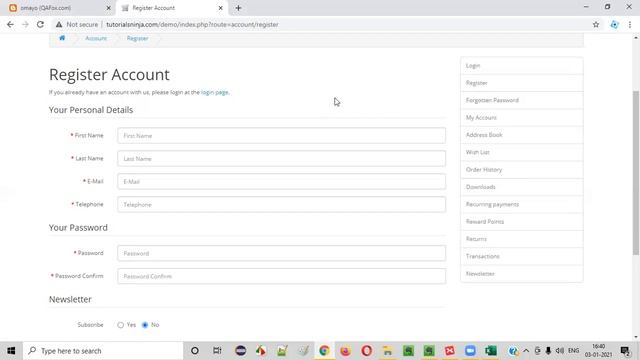Click the Cortana circle icon

tap(195, 351)
